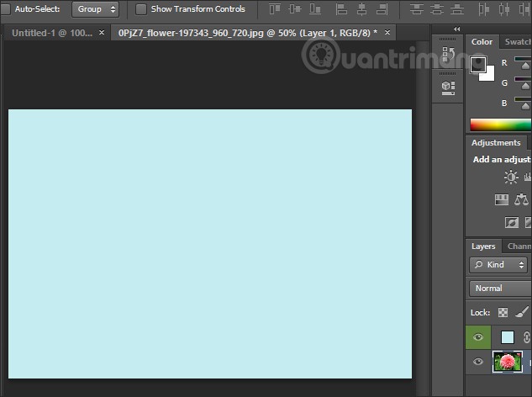Add a Brightness/Contrast adjustment
This screenshot has width=532, height=397.
click(x=511, y=177)
